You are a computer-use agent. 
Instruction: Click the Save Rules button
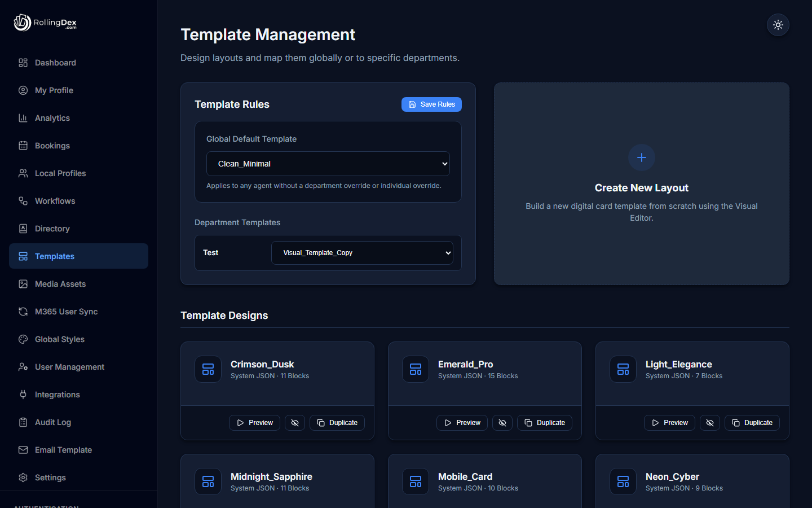[431, 104]
